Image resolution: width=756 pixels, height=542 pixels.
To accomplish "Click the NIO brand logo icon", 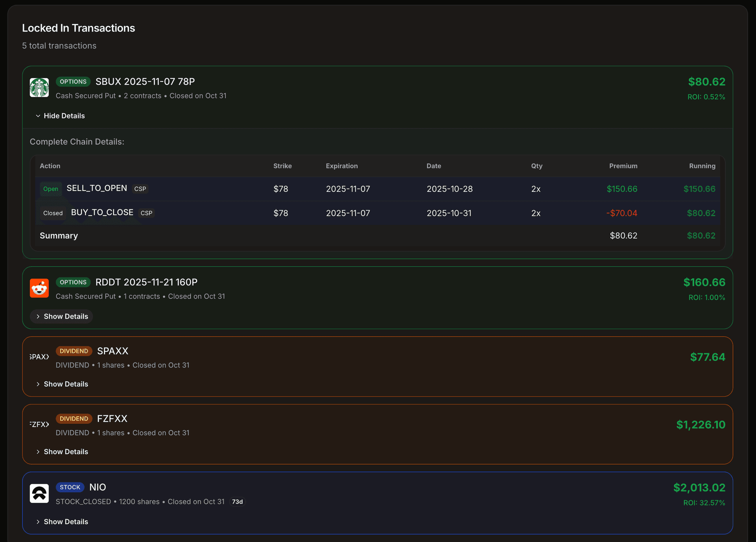I will click(39, 493).
